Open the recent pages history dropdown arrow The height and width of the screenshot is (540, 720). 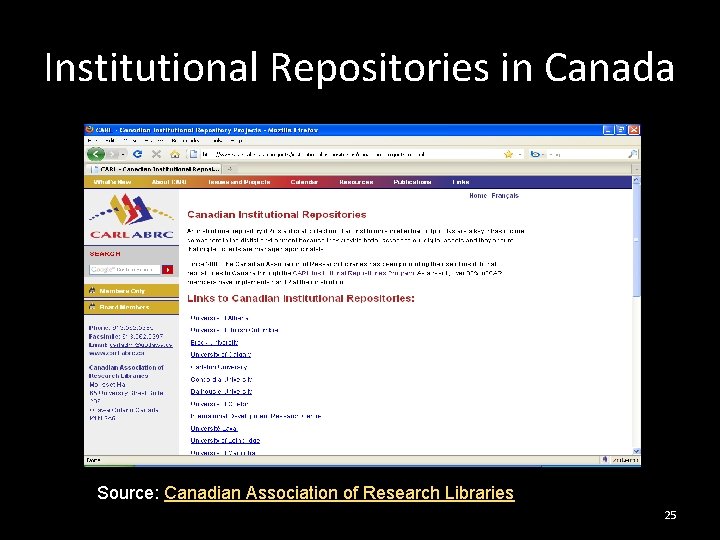123,155
